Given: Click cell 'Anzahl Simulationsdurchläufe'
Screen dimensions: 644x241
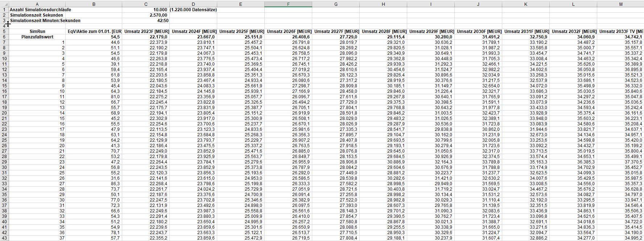Looking at the screenshot, I should pyautogui.click(x=40, y=10).
